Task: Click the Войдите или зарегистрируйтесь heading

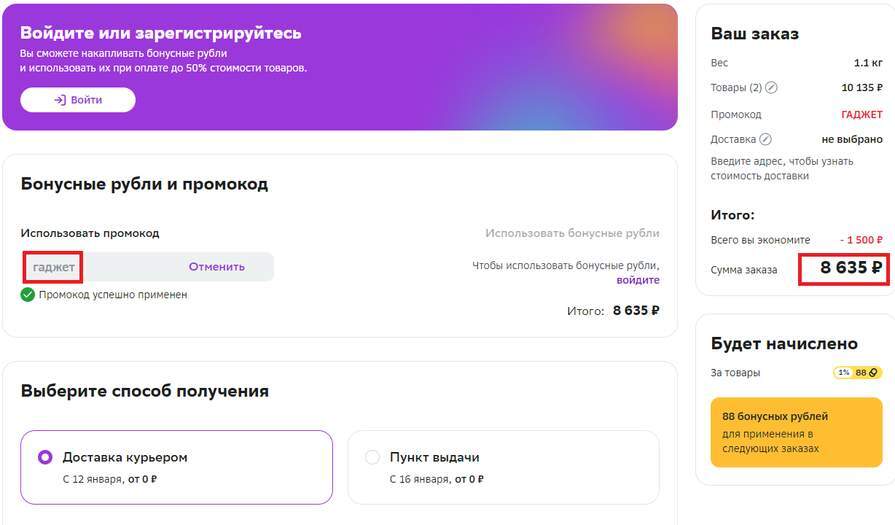Action: 160,33
